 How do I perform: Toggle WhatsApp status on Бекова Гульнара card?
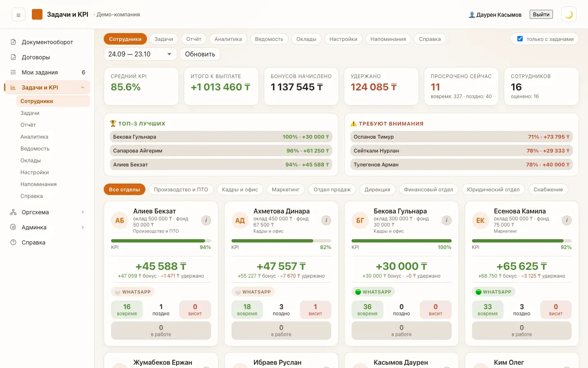pos(373,292)
